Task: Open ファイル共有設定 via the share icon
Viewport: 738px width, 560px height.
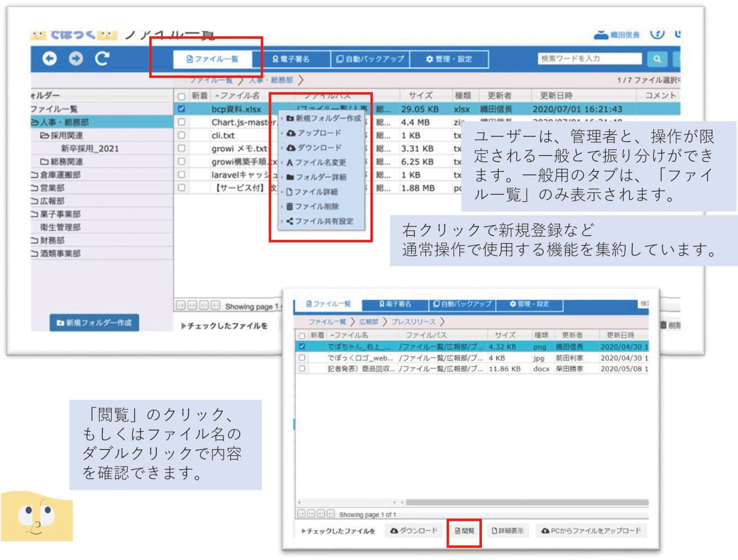Action: pos(291,222)
